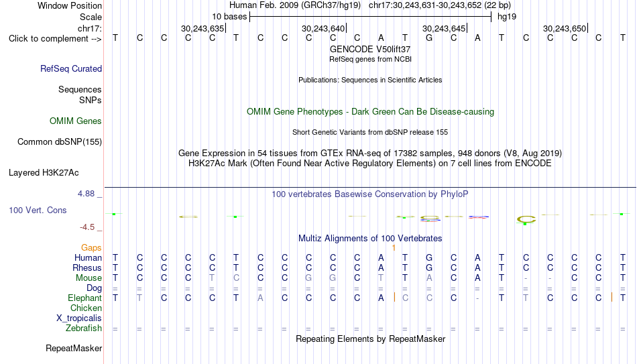Click the SNPs track label
Image resolution: width=637 pixels, height=364 pixels.
pos(91,100)
